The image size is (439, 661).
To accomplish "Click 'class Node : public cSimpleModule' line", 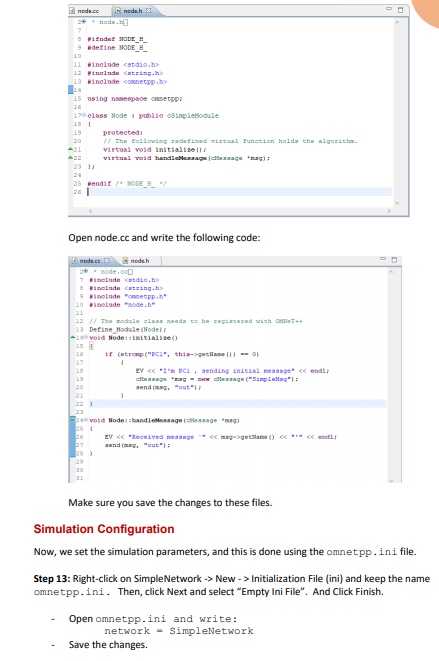I will (x=153, y=115).
